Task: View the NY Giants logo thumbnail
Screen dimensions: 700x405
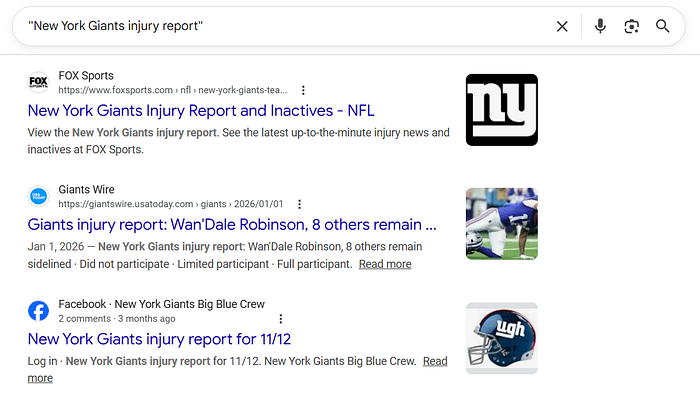Action: click(502, 110)
